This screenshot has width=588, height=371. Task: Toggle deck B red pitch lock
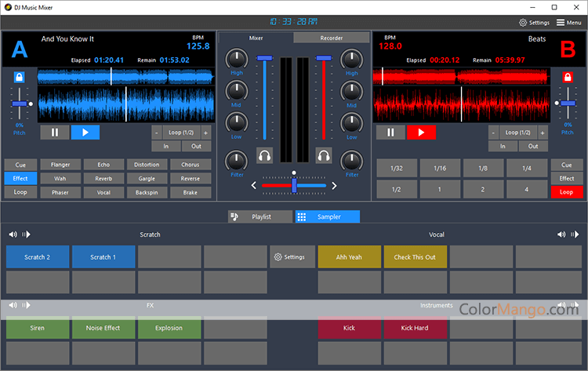click(568, 78)
